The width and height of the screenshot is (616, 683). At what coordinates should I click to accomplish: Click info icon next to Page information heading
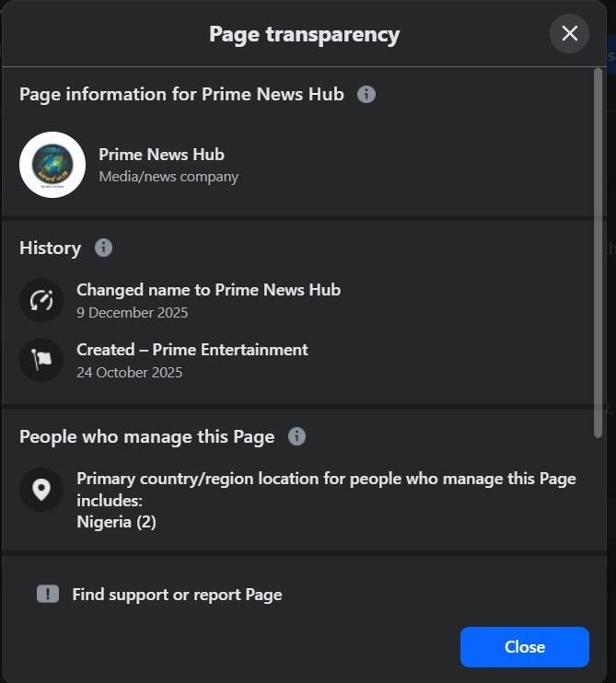point(366,94)
